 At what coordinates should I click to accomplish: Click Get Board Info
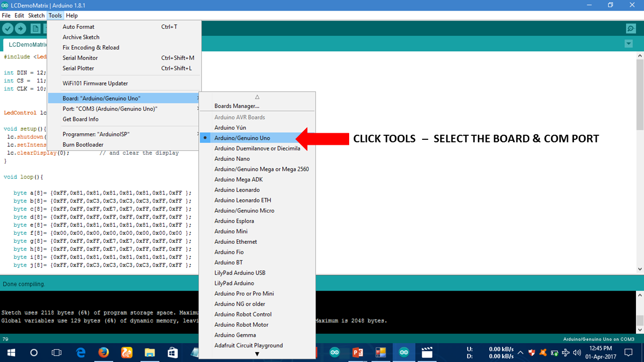point(124,119)
